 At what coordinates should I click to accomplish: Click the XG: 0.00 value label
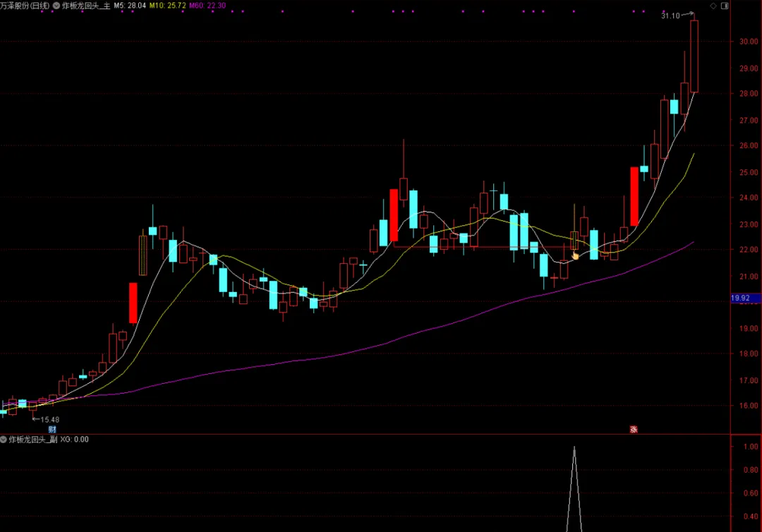tap(74, 440)
